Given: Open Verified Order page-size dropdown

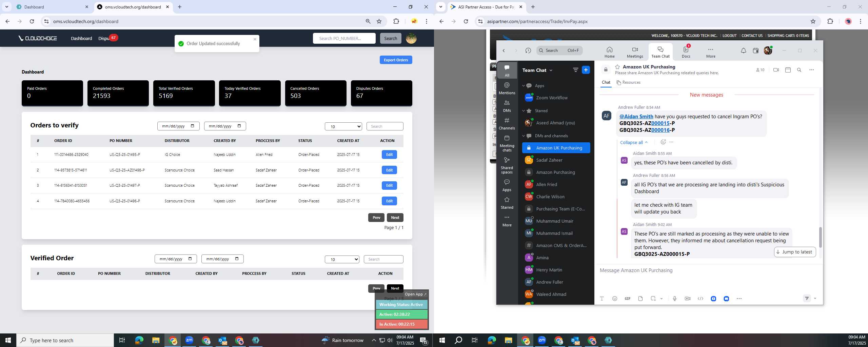Looking at the screenshot, I should (342, 259).
